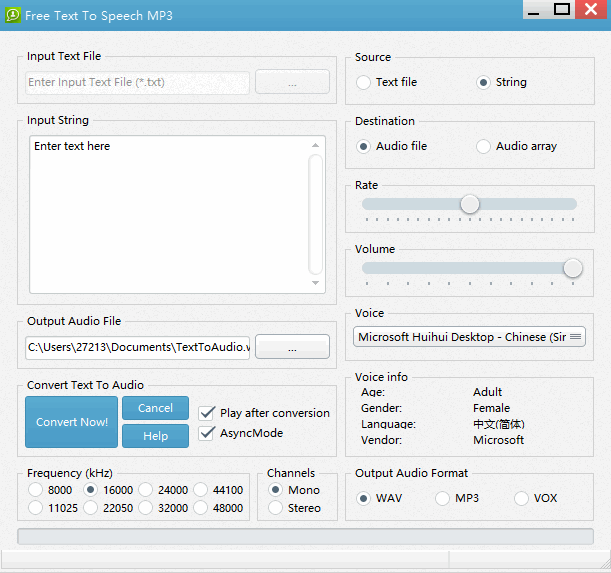Minimize the window
Viewport: 611px width, 573px height.
[x=533, y=10]
